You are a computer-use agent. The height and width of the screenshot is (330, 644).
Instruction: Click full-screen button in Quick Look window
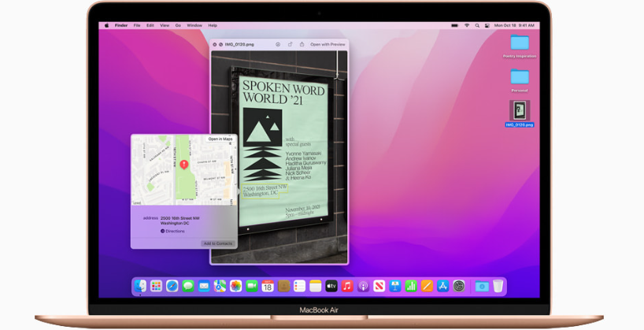click(x=220, y=44)
